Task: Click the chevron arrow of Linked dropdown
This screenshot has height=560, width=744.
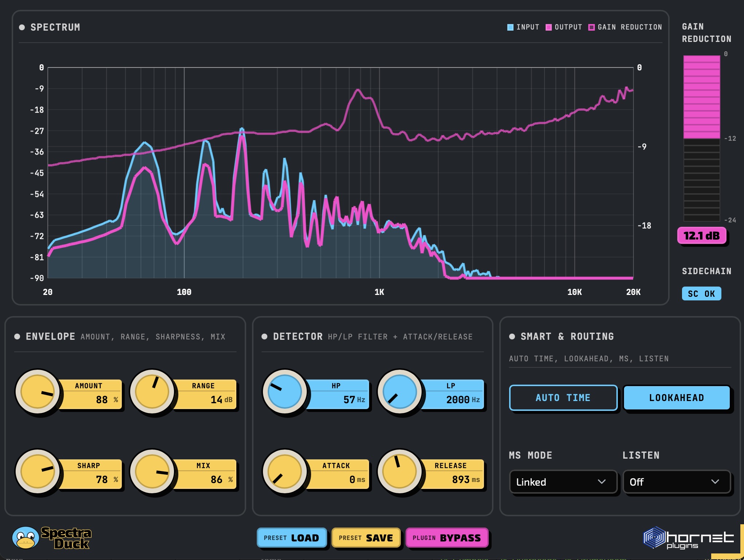Action: 602,482
